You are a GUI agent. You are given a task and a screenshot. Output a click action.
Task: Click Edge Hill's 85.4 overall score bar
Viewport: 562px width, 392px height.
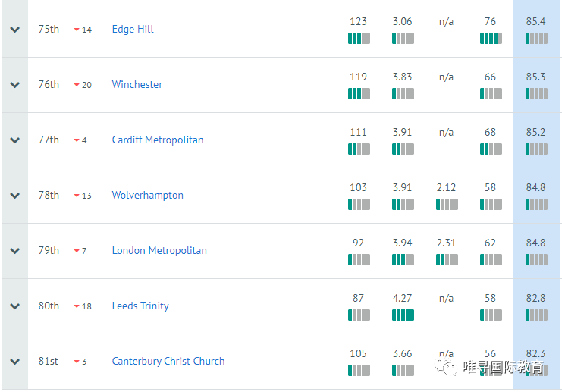pyautogui.click(x=536, y=39)
